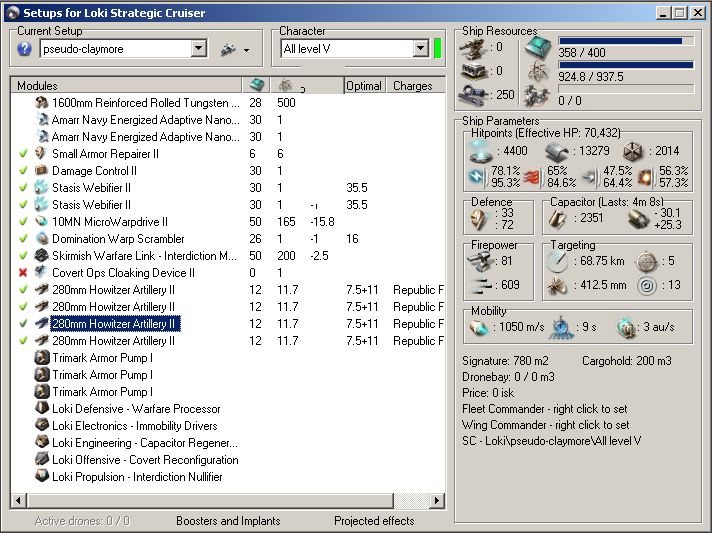Click the targeting range icon showing 68.75 km
Screen dimensions: 712x533
[x=557, y=261]
